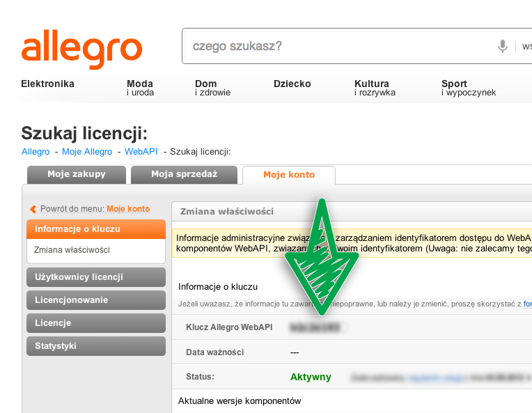Select the Informacje o kluczu sidebar item
The image size is (532, 413).
[96, 229]
